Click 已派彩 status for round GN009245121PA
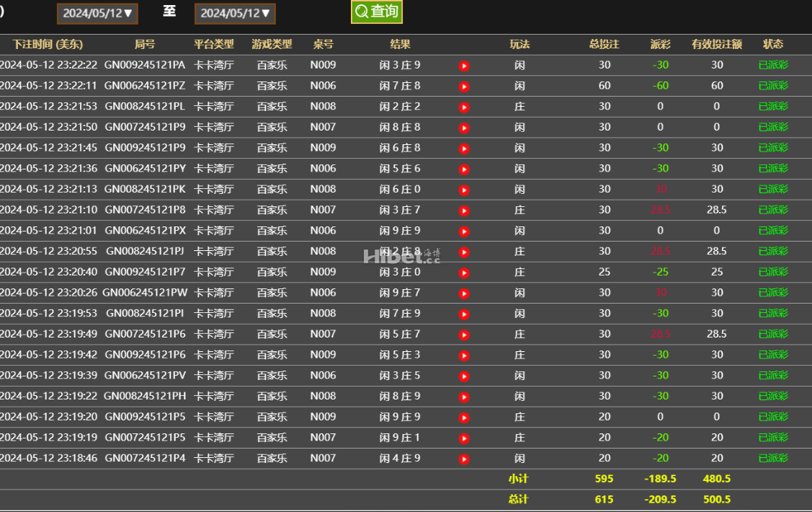The height and width of the screenshot is (512, 812). (773, 66)
